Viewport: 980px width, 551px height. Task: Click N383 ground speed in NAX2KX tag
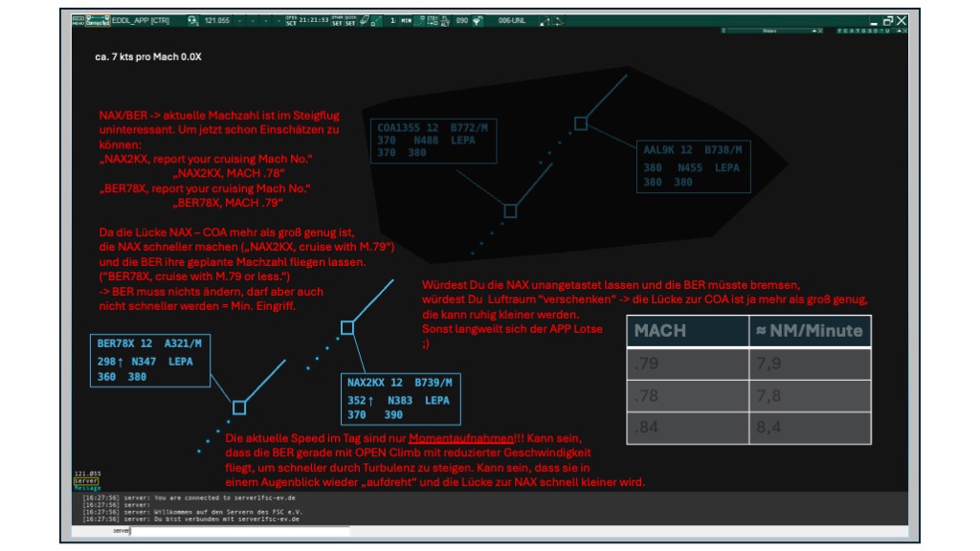click(400, 401)
